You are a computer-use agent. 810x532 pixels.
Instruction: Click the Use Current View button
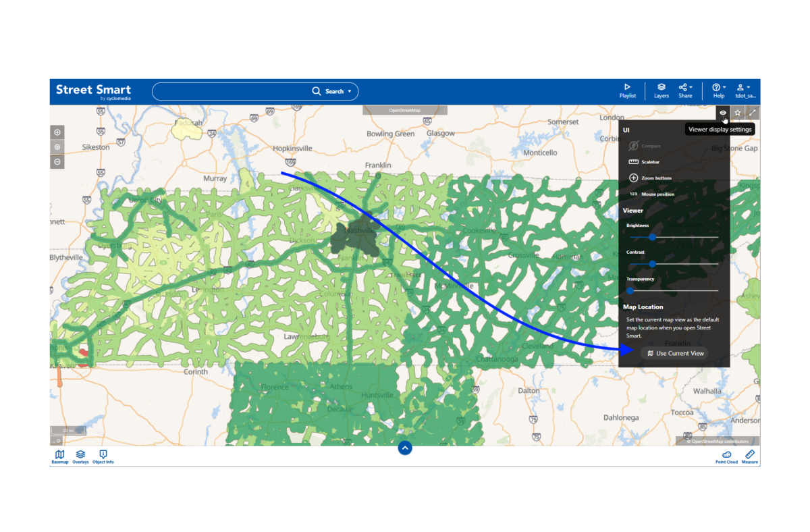[x=675, y=353]
